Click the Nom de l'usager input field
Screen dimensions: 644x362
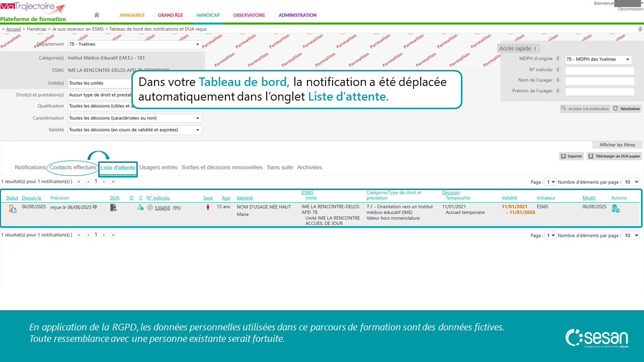click(x=599, y=81)
